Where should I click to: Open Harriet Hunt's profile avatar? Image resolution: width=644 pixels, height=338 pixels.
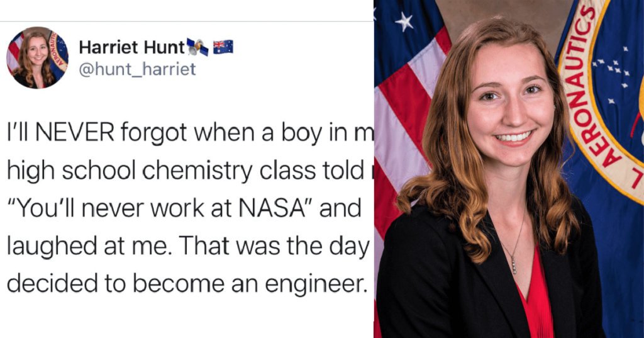click(x=37, y=57)
